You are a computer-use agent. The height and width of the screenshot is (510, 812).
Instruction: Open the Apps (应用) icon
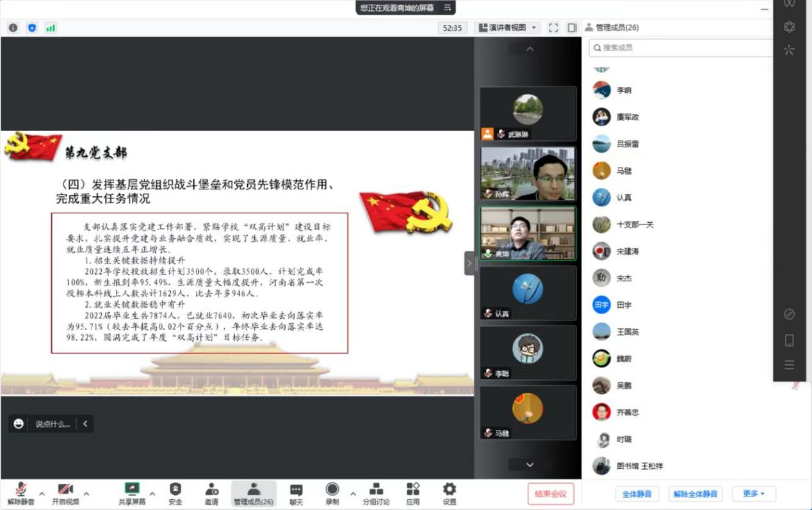click(x=412, y=493)
